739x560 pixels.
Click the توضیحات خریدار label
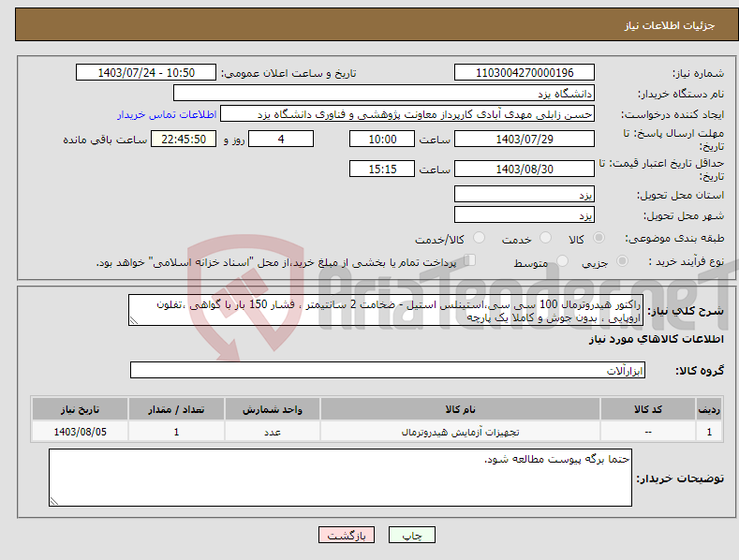pyautogui.click(x=680, y=479)
